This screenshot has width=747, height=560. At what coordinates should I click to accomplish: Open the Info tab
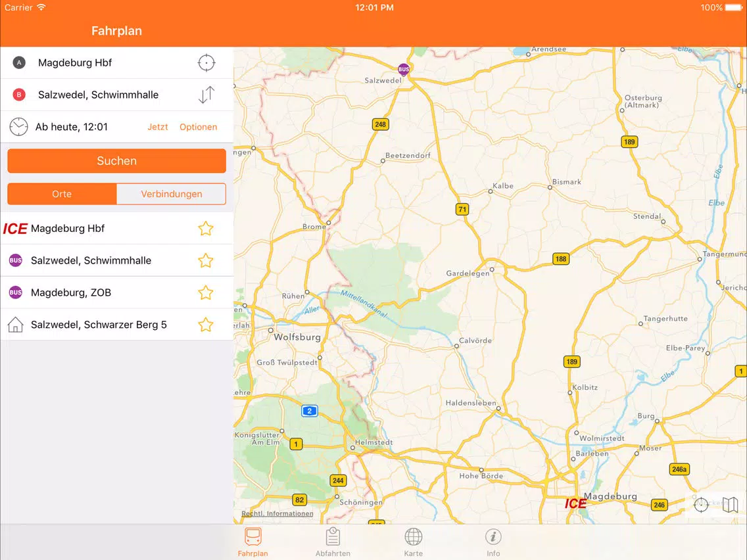tap(493, 542)
